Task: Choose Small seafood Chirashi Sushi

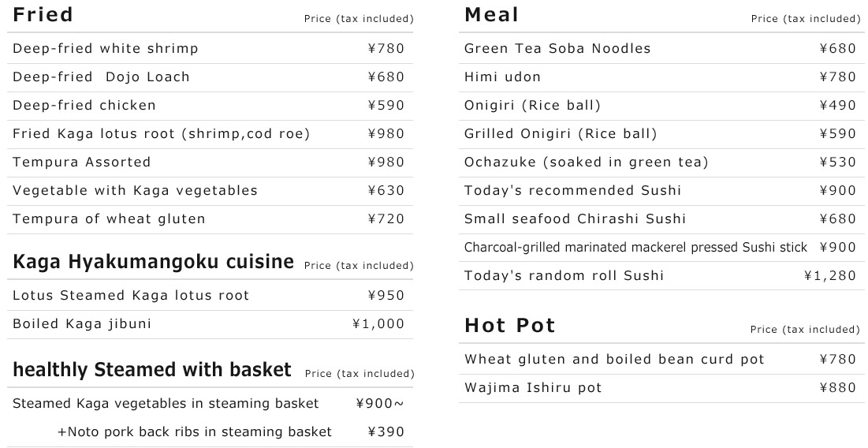Action: [x=575, y=219]
